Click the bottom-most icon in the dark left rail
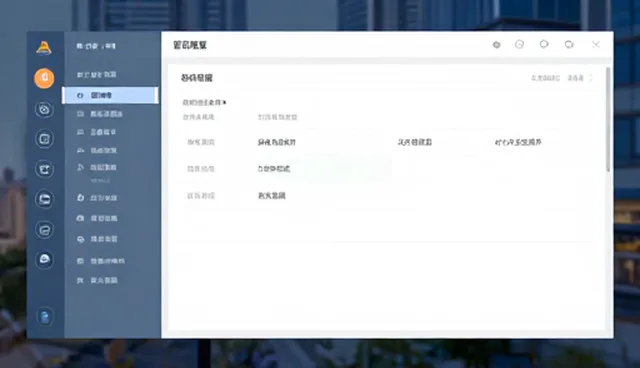 (x=44, y=317)
